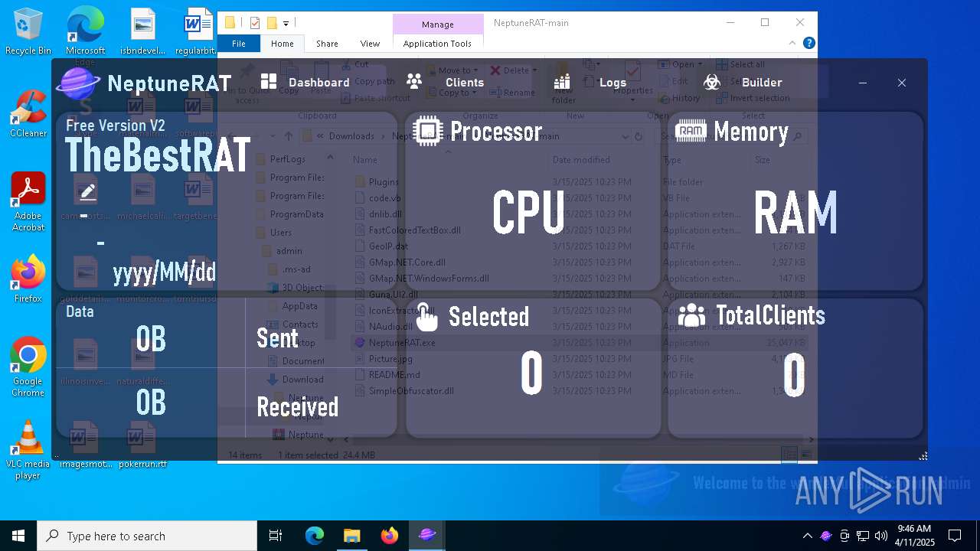Viewport: 980px width, 551px height.
Task: Minimize the NeptuneRAT window
Action: pyautogui.click(x=863, y=83)
